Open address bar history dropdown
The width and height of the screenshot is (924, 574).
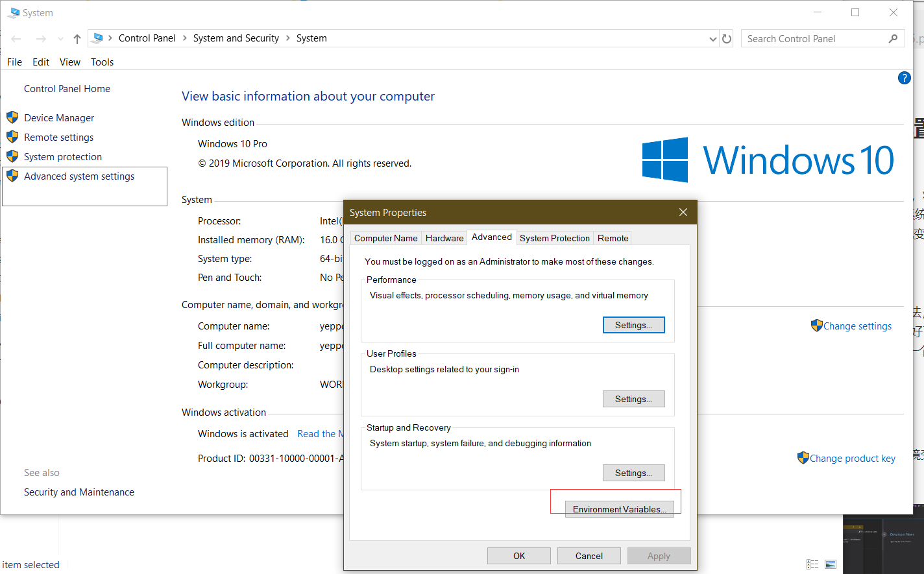point(713,39)
